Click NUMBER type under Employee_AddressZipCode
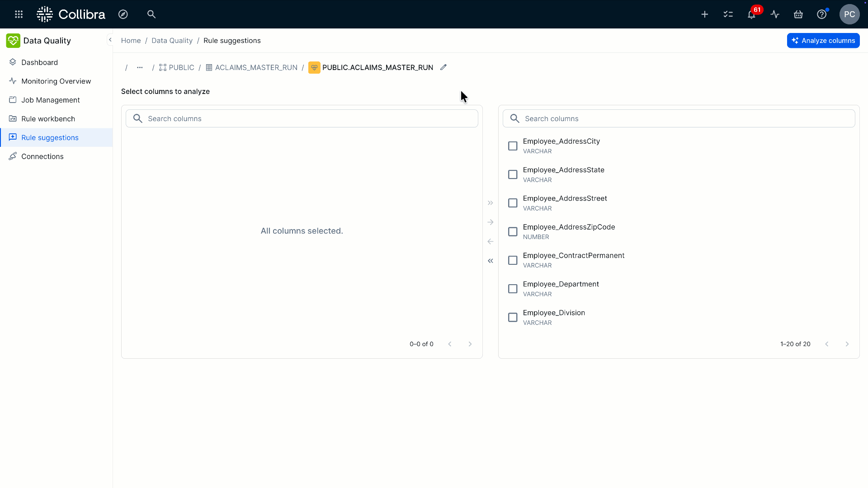 [536, 237]
